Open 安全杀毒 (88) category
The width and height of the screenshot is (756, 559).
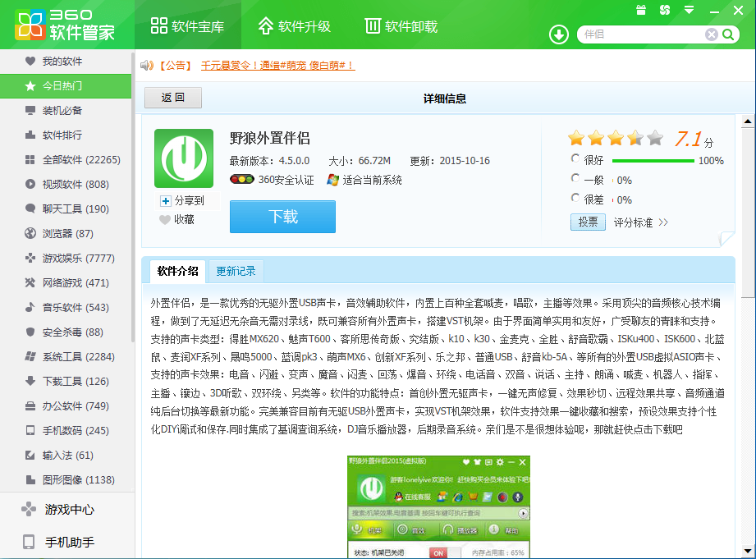click(x=66, y=332)
